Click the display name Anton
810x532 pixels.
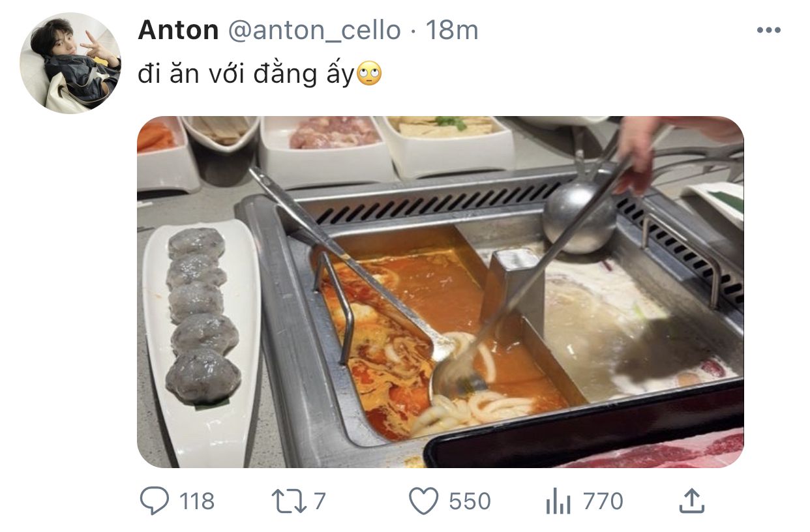click(x=178, y=30)
